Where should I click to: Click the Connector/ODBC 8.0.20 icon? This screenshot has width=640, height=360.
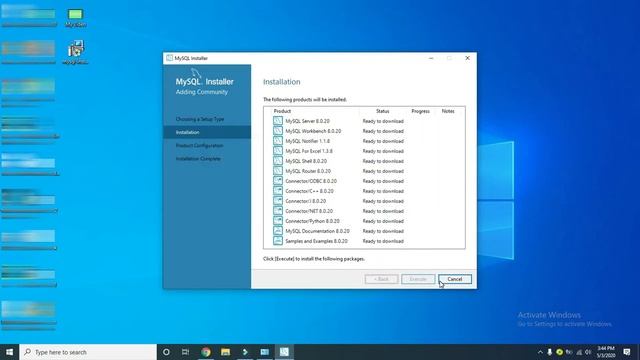tap(278, 181)
